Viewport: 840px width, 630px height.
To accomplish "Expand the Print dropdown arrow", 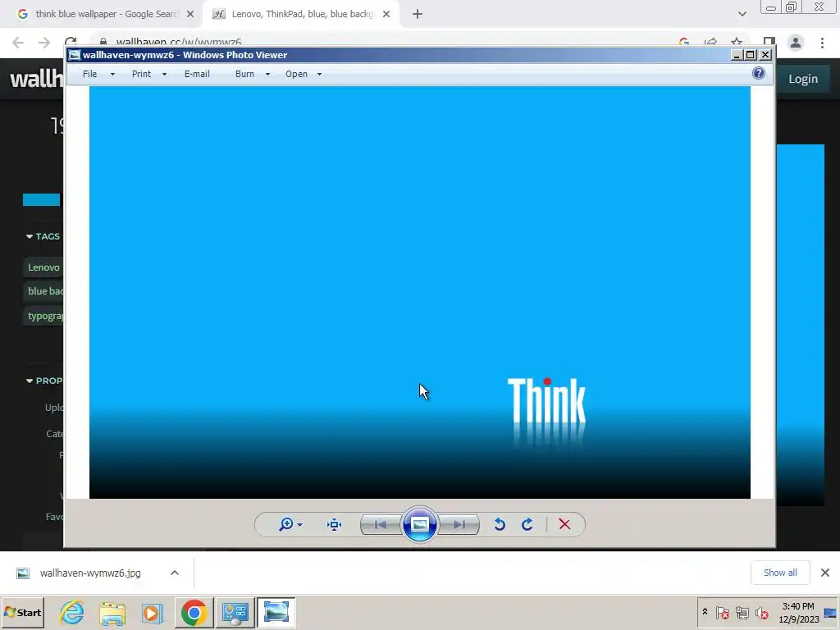I will point(164,75).
